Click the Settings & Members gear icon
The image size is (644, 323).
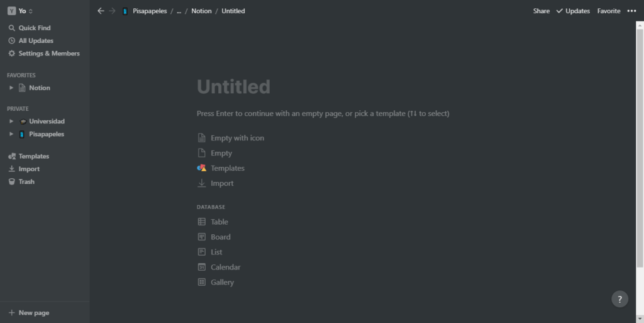coord(11,54)
